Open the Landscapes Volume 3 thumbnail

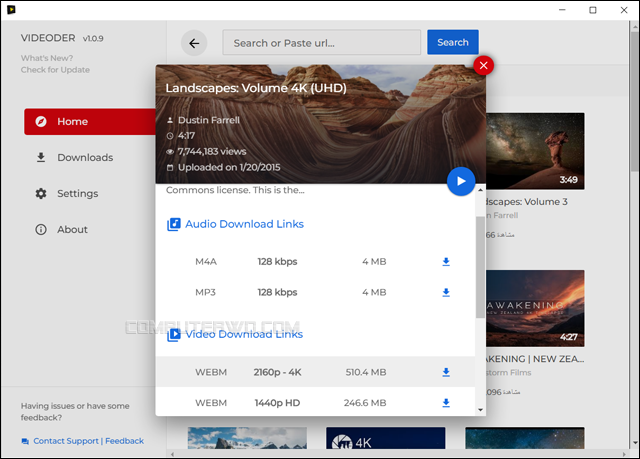(535, 151)
